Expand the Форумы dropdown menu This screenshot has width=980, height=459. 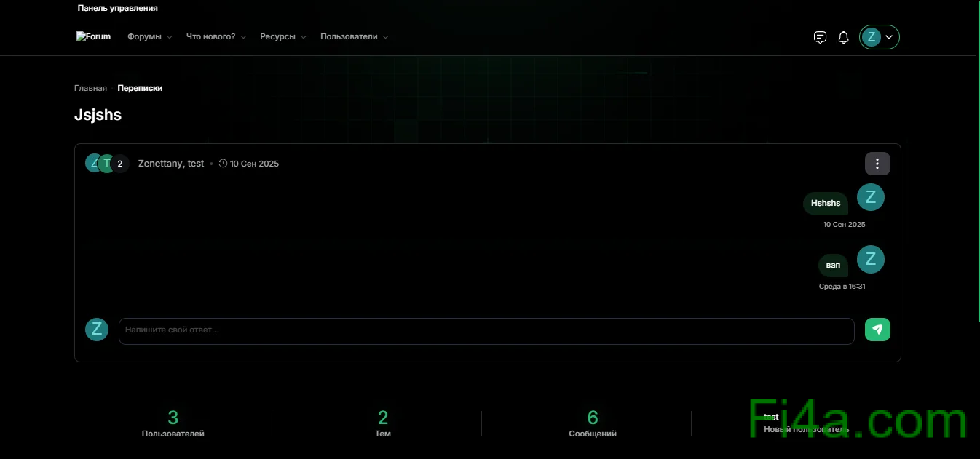pyautogui.click(x=149, y=37)
